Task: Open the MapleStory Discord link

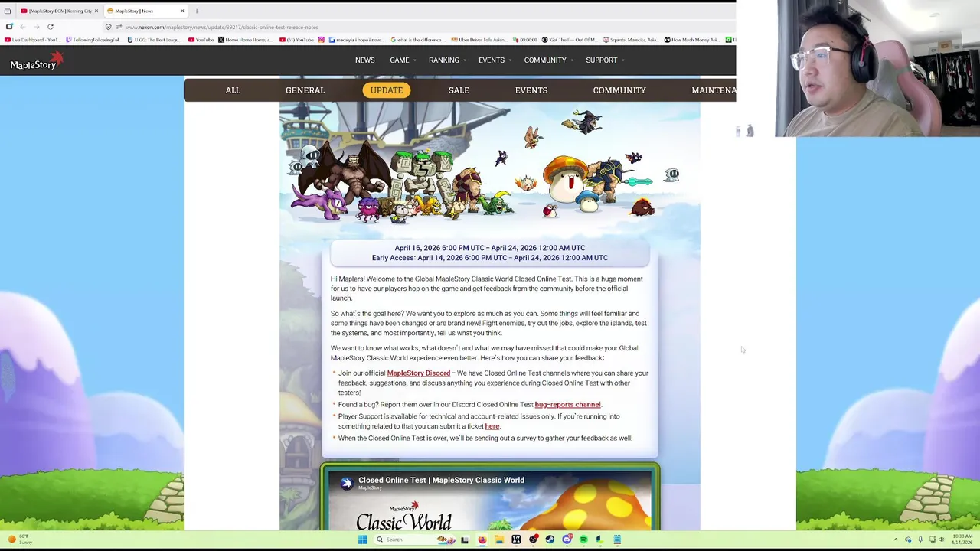Action: point(419,373)
